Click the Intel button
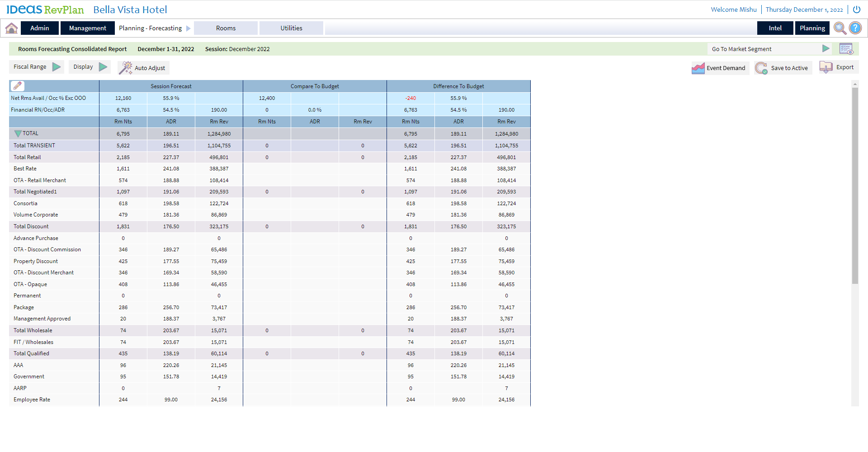This screenshot has height=452, width=868. 775,28
